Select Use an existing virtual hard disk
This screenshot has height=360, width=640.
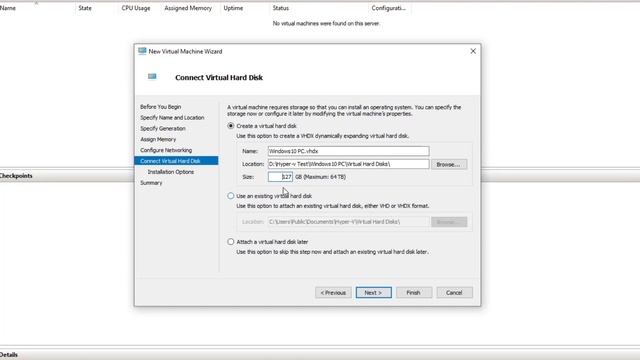click(x=231, y=196)
